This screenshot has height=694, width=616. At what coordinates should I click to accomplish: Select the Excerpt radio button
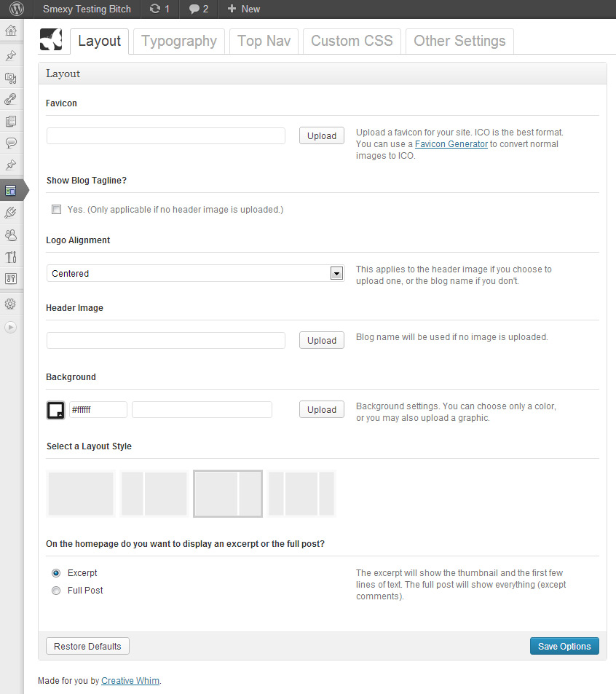pos(56,573)
